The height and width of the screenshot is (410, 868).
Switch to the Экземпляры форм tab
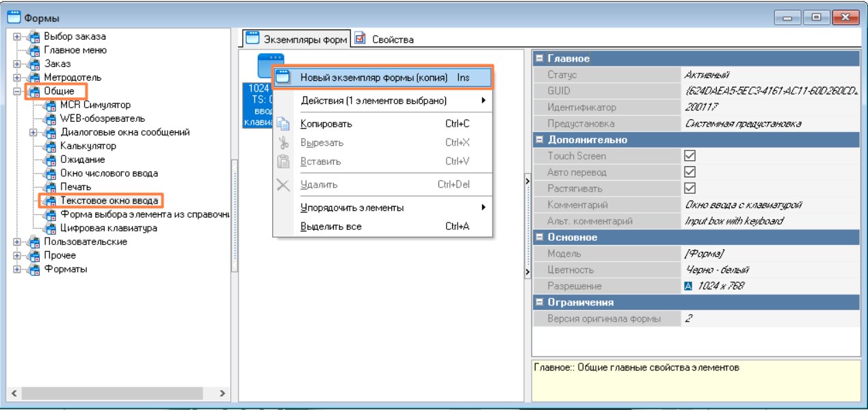[297, 39]
